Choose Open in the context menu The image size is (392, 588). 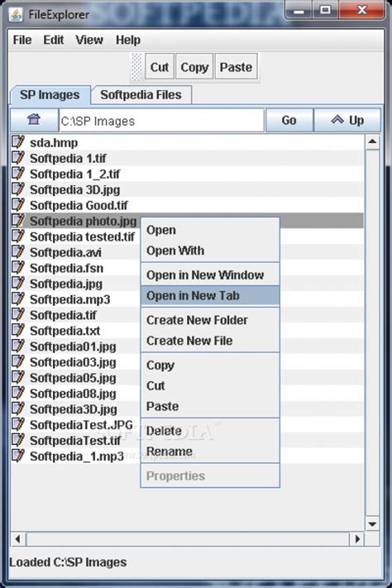[210, 230]
